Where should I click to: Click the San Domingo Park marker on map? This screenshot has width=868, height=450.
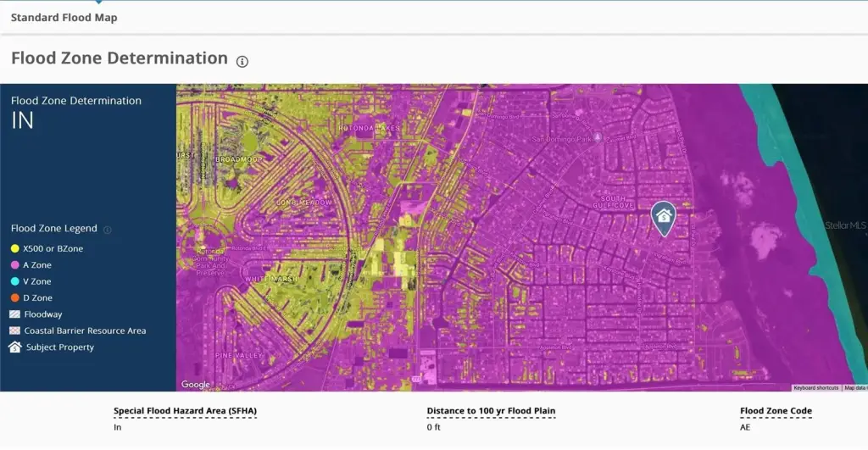click(x=598, y=137)
